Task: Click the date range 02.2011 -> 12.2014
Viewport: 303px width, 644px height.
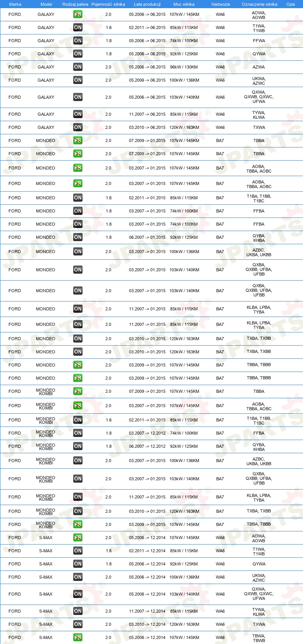Action: click(147, 551)
